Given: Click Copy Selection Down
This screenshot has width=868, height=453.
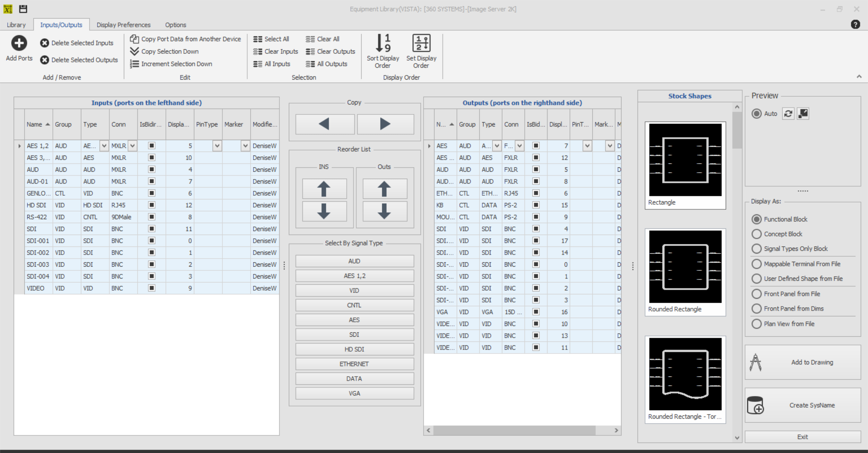Looking at the screenshot, I should (x=165, y=52).
